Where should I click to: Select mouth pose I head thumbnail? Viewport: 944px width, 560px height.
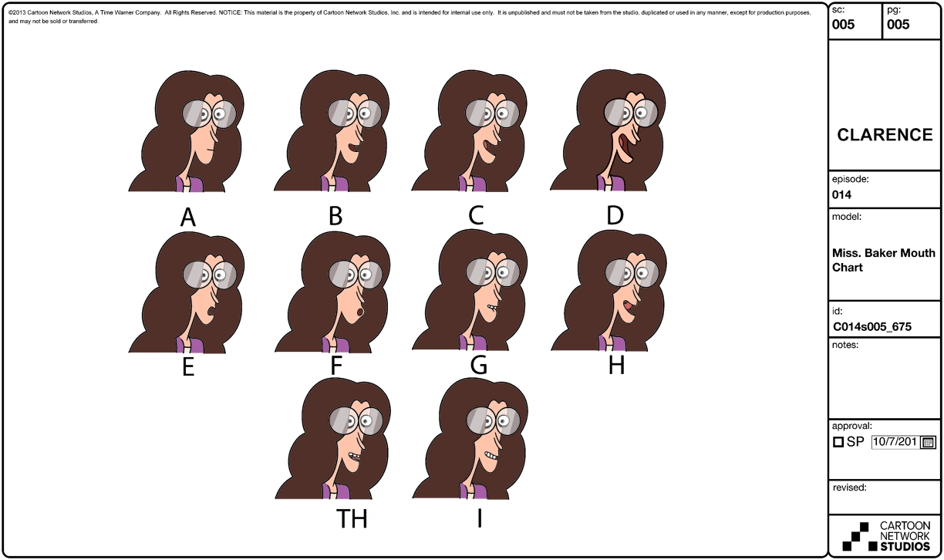471,440
